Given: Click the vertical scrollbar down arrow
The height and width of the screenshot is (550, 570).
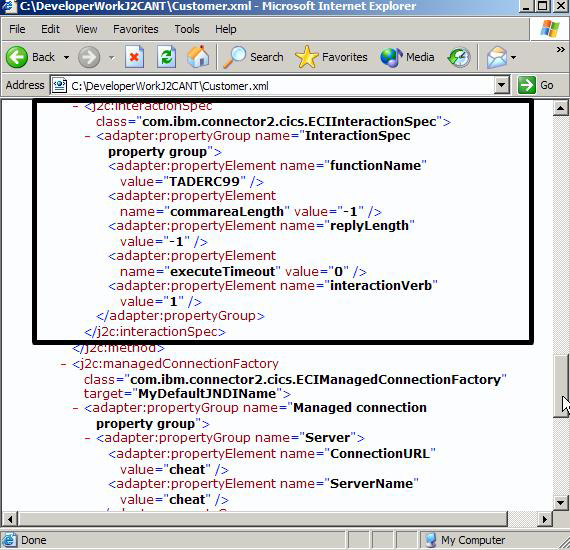Looking at the screenshot, I should point(560,503).
